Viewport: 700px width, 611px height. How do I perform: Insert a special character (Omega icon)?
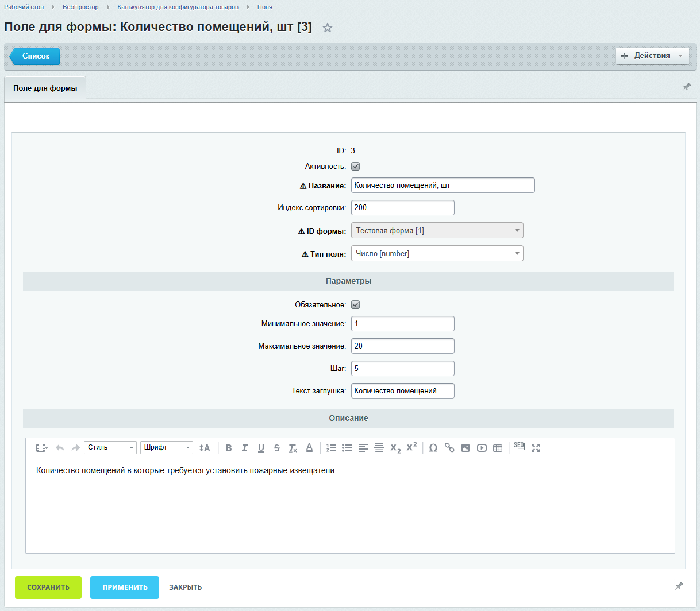point(433,448)
